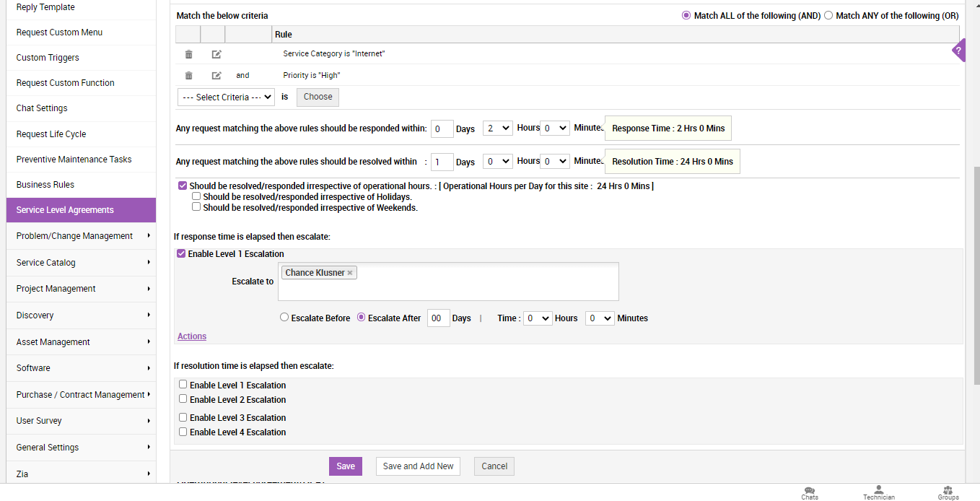Open Request Life Cycle in sidebar
Screen dimensions: 980x501
tap(51, 134)
